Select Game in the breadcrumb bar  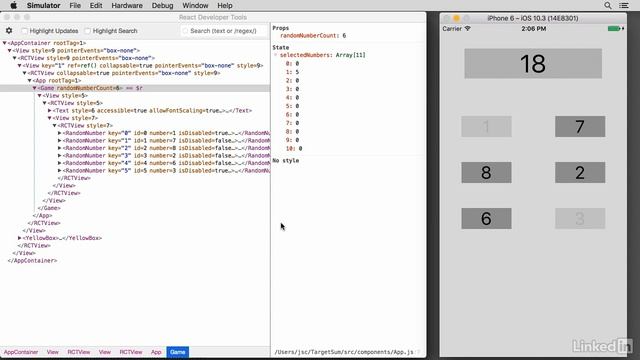click(178, 352)
